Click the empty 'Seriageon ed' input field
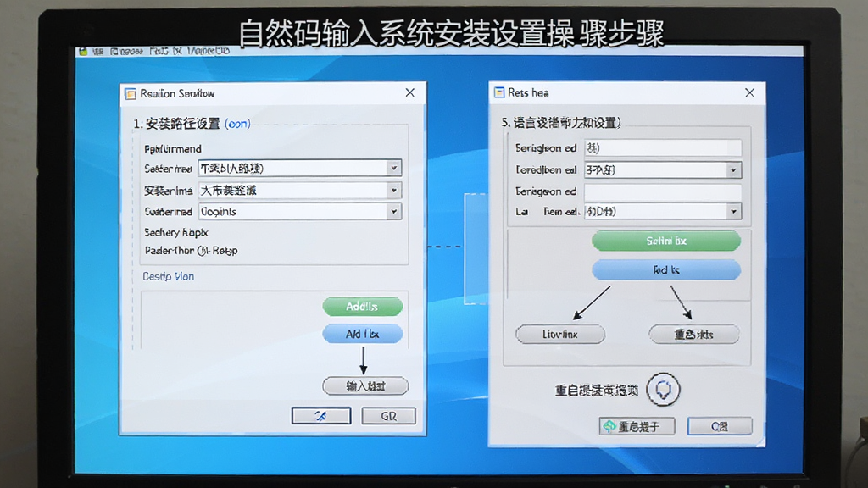Screen dimensions: 868x488 [x=663, y=191]
